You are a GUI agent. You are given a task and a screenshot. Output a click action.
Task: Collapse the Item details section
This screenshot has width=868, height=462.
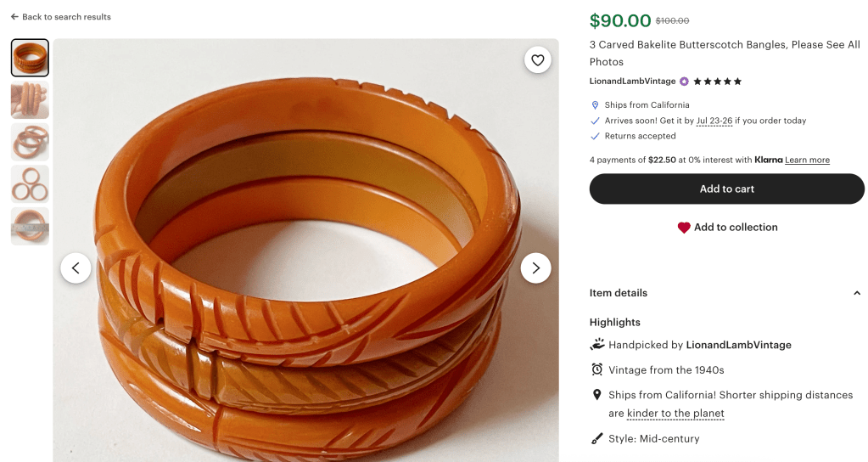click(856, 293)
